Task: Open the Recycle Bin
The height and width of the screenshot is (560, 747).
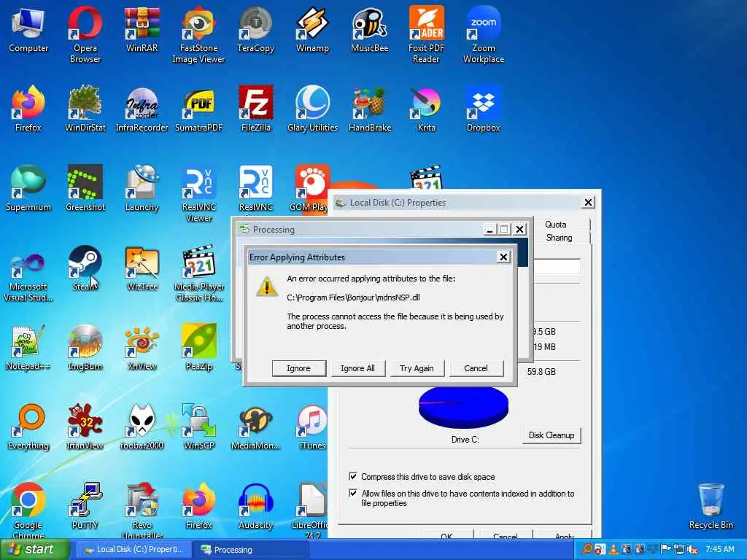Action: point(711,506)
